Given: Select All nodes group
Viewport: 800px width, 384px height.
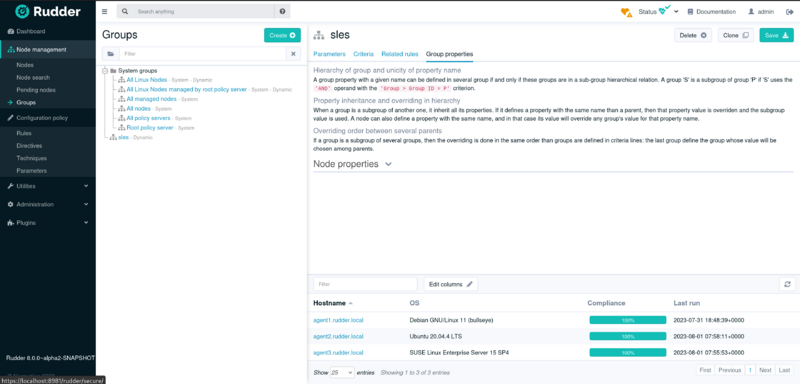Looking at the screenshot, I should [x=139, y=109].
